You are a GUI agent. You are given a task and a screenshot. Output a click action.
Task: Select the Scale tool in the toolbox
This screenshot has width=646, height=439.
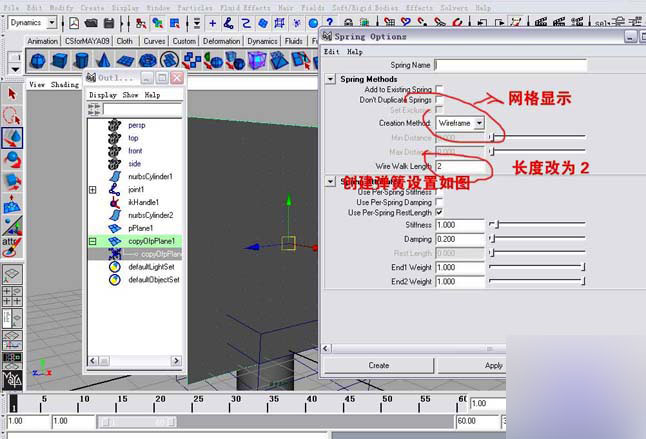pyautogui.click(x=12, y=180)
